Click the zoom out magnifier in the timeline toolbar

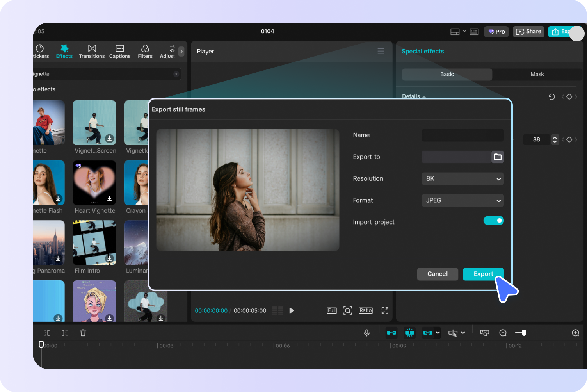pos(503,333)
